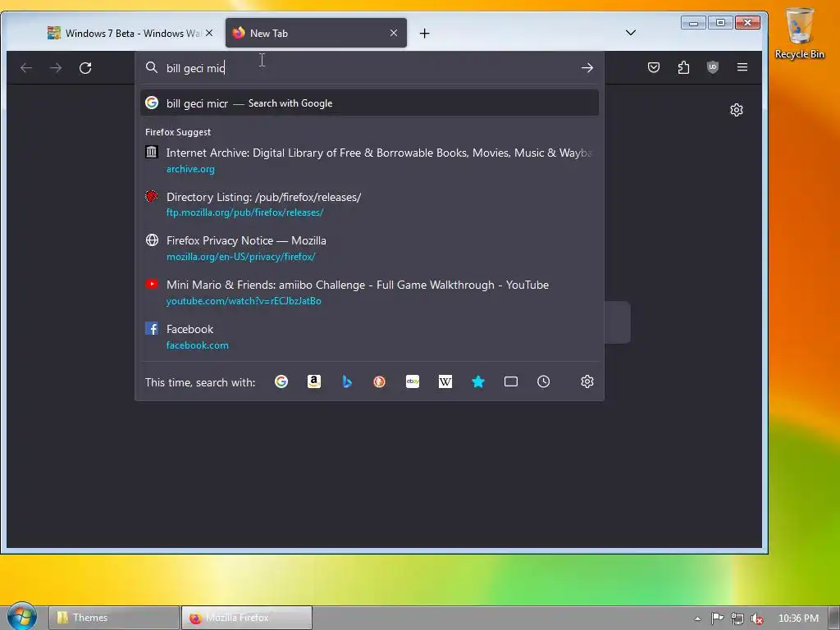Image resolution: width=840 pixels, height=630 pixels.
Task: Search this time with Wikipedia
Action: pyautogui.click(x=445, y=381)
